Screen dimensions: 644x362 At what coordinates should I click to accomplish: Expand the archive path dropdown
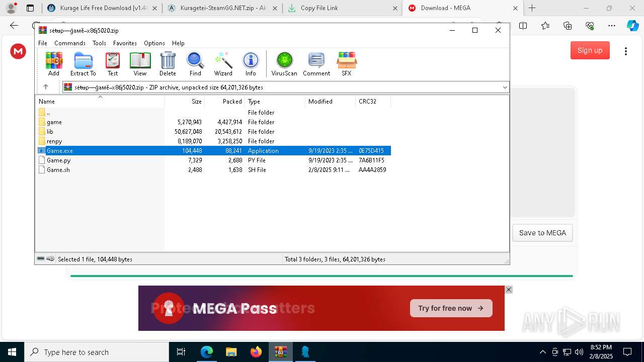click(505, 87)
